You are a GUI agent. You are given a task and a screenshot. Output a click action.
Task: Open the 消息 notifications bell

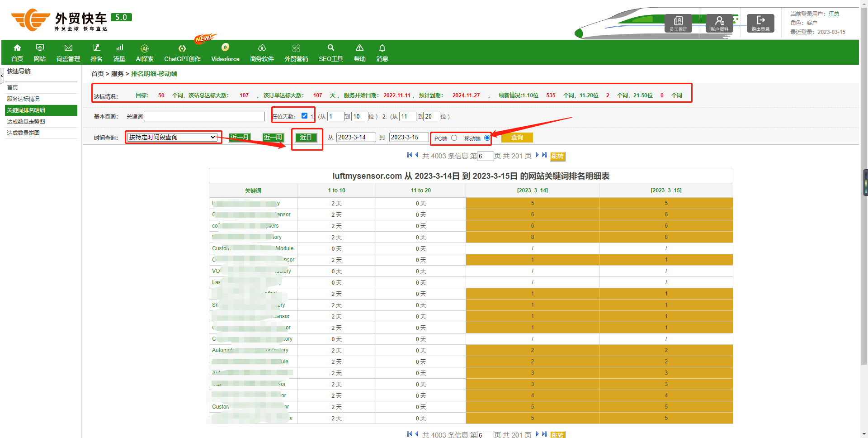tap(382, 53)
